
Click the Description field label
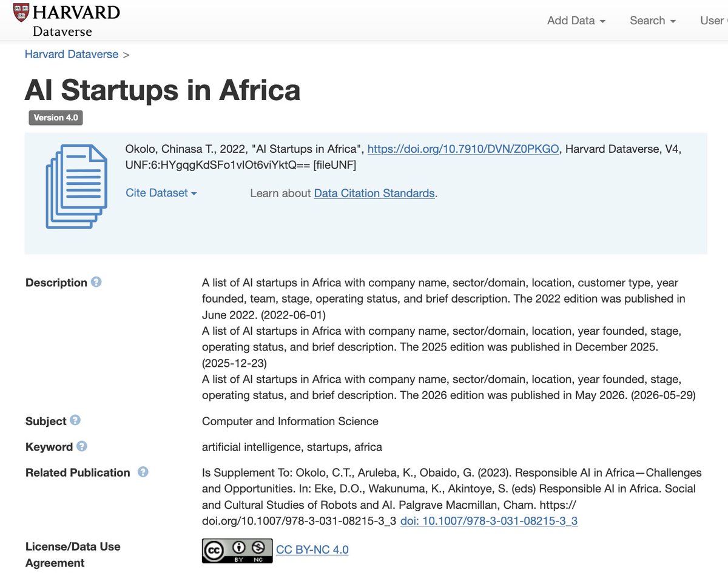56,283
